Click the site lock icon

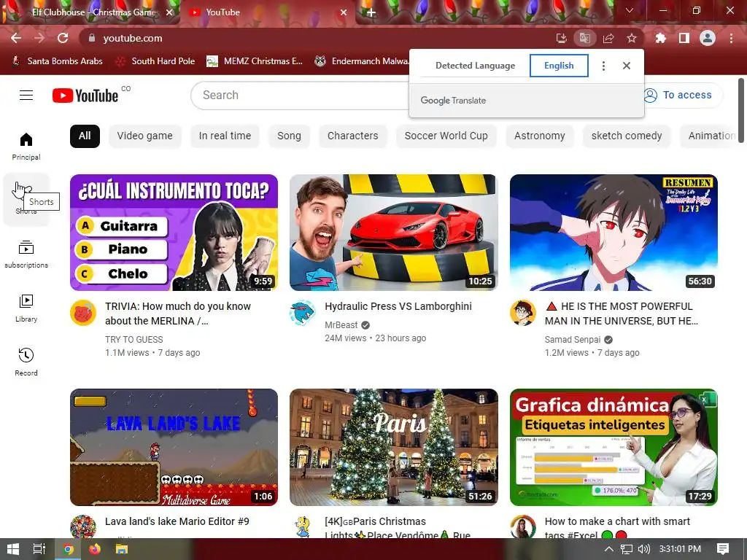[x=92, y=38]
